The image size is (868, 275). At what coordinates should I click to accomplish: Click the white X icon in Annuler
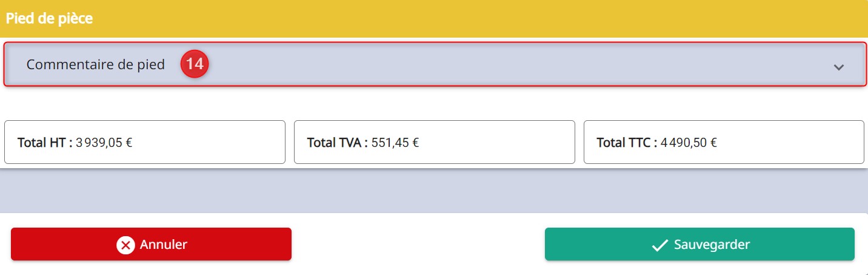pyautogui.click(x=125, y=245)
